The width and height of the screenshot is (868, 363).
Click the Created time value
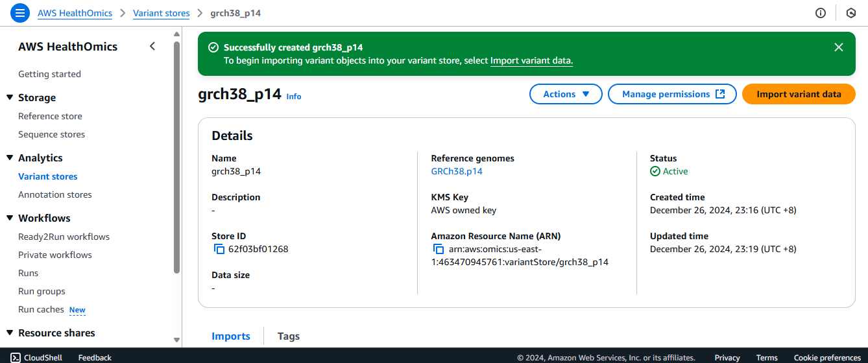pyautogui.click(x=723, y=210)
